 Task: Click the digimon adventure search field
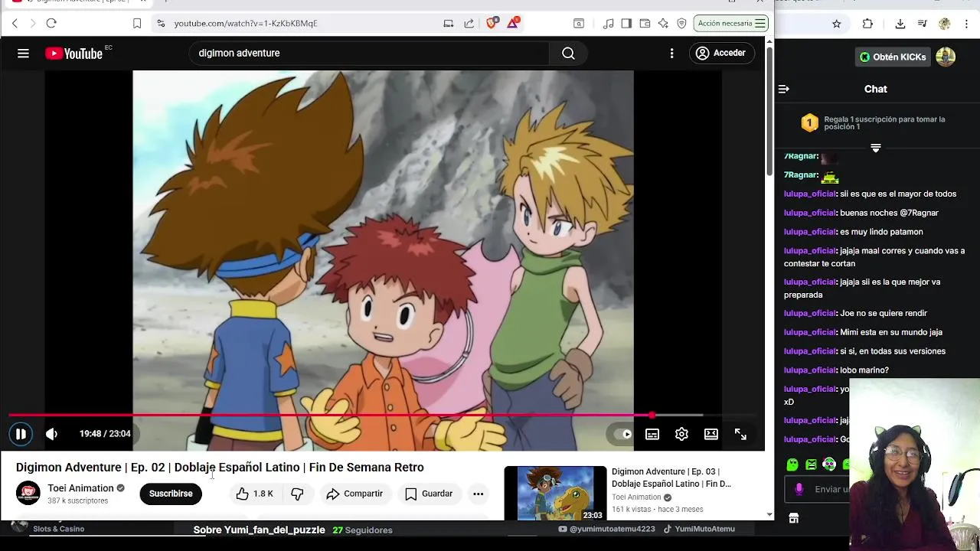369,53
